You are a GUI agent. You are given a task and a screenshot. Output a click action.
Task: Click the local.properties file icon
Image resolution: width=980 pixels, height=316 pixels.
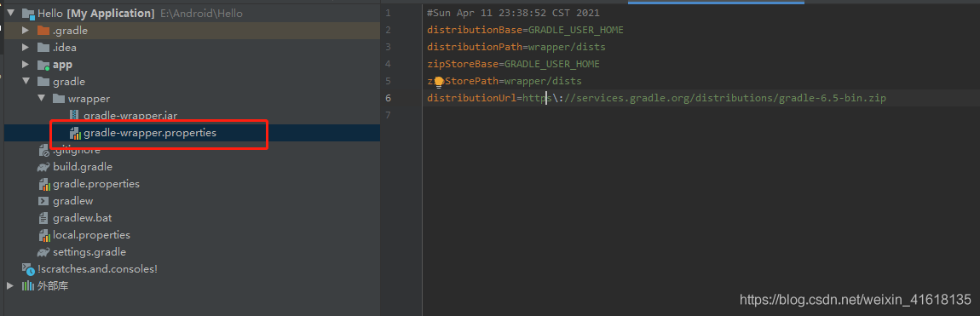click(43, 235)
